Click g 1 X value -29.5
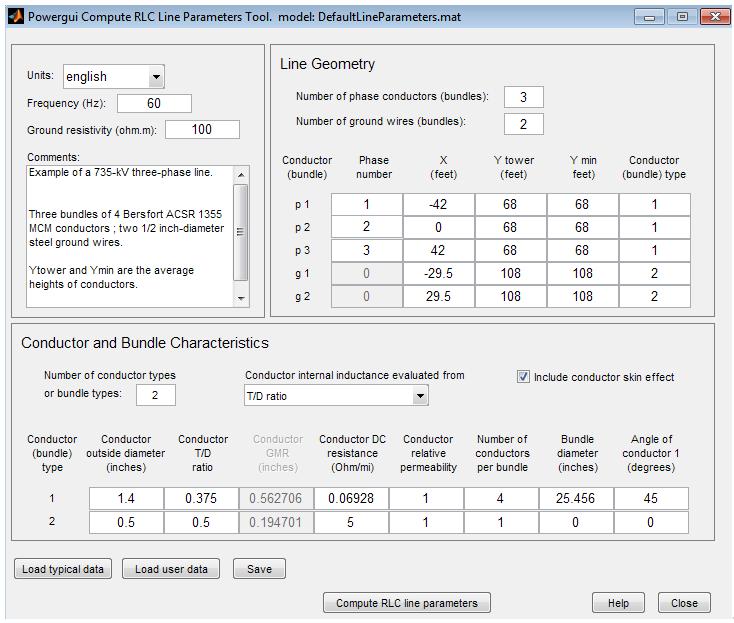This screenshot has width=734, height=623. (x=439, y=273)
